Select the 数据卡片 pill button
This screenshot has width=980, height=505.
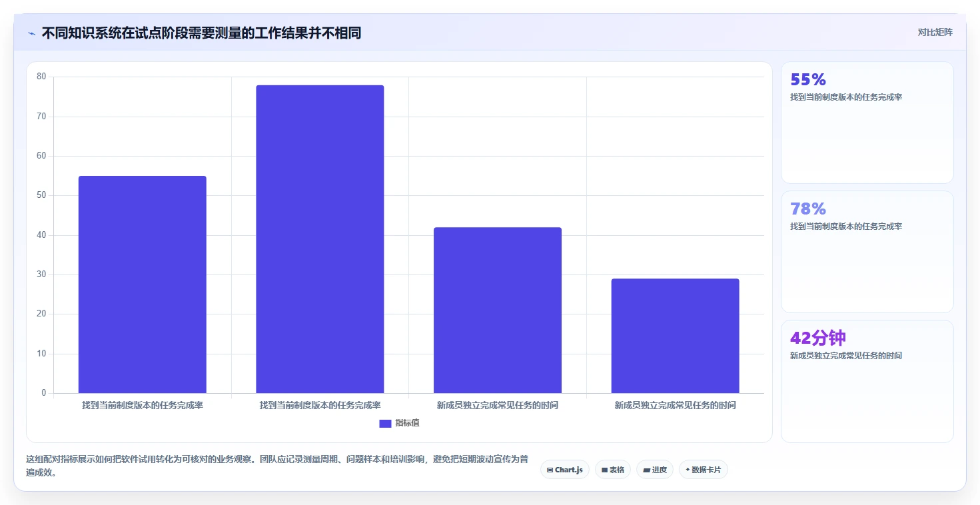pos(704,470)
